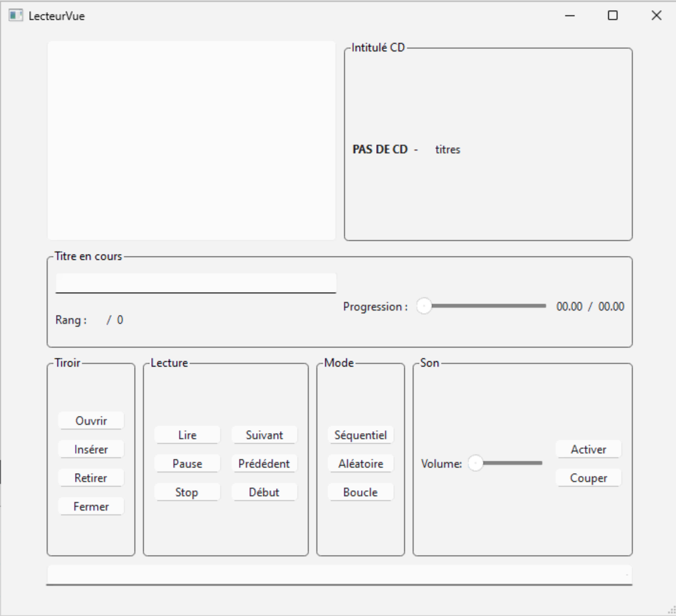Screen dimensions: 676x616
Task: Click the Progression slider handle
Action: point(424,306)
